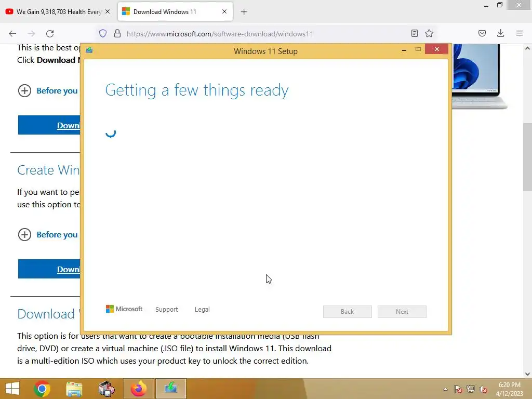Screen dimensions: 532x399
Task: Click the Windows 11 laptop image
Action: [480, 76]
